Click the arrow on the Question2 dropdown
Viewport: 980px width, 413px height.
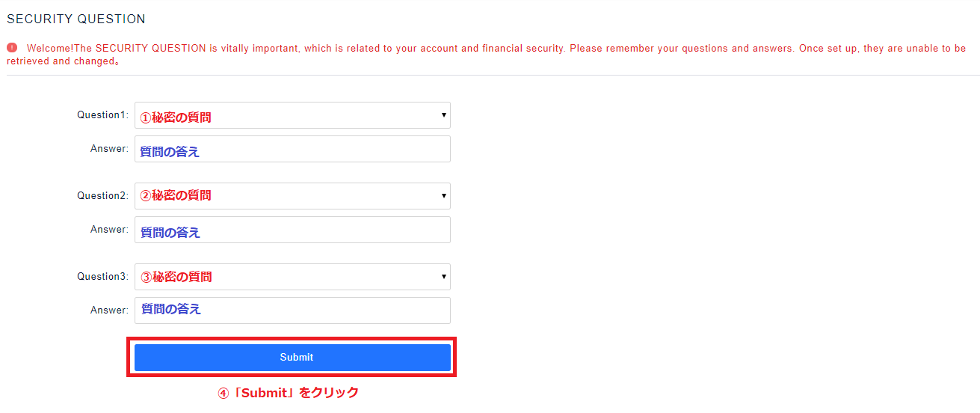(444, 196)
